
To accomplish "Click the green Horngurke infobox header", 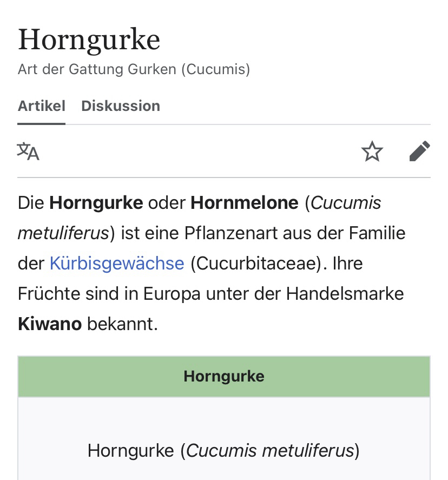I will pos(224,377).
